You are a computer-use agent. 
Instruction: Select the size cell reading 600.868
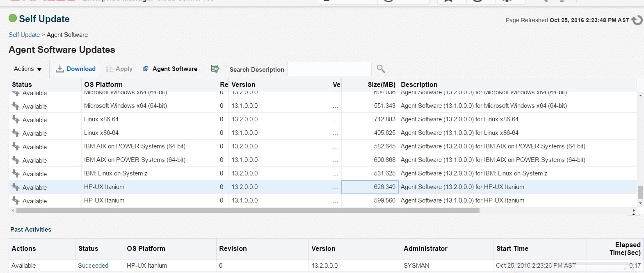point(370,160)
